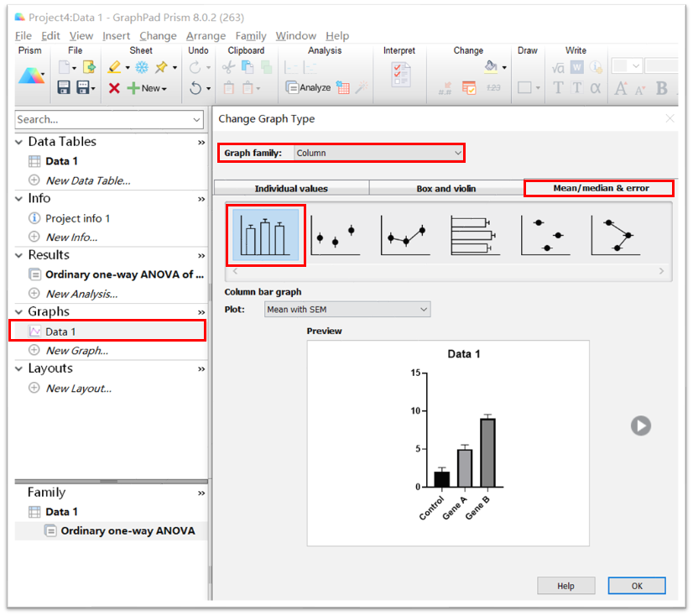693x616 pixels.
Task: Click the square root equation icon
Action: (x=558, y=68)
